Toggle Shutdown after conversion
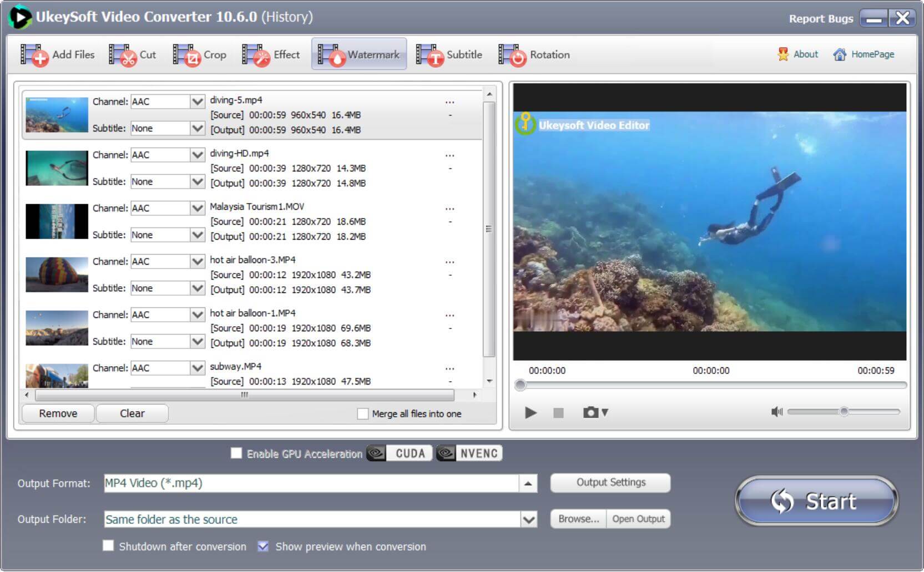The width and height of the screenshot is (924, 572). (108, 546)
